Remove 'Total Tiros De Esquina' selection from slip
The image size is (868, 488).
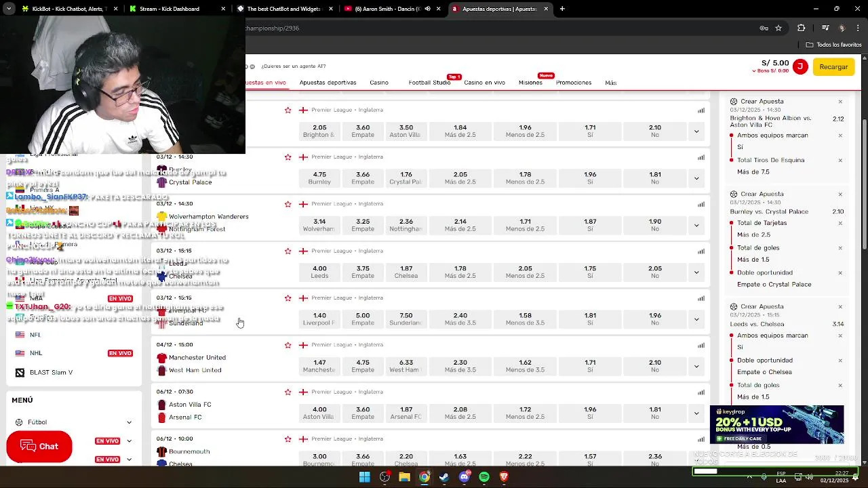[x=840, y=161]
